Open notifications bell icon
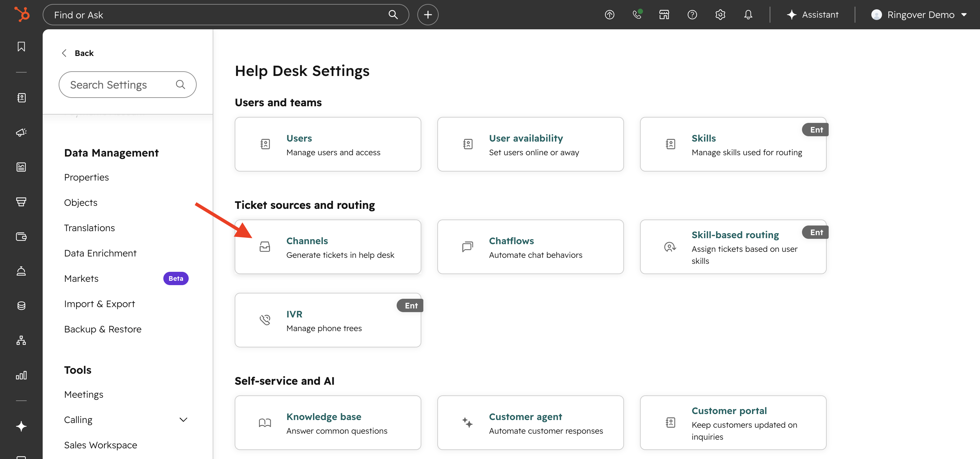The width and height of the screenshot is (980, 459). click(x=748, y=14)
